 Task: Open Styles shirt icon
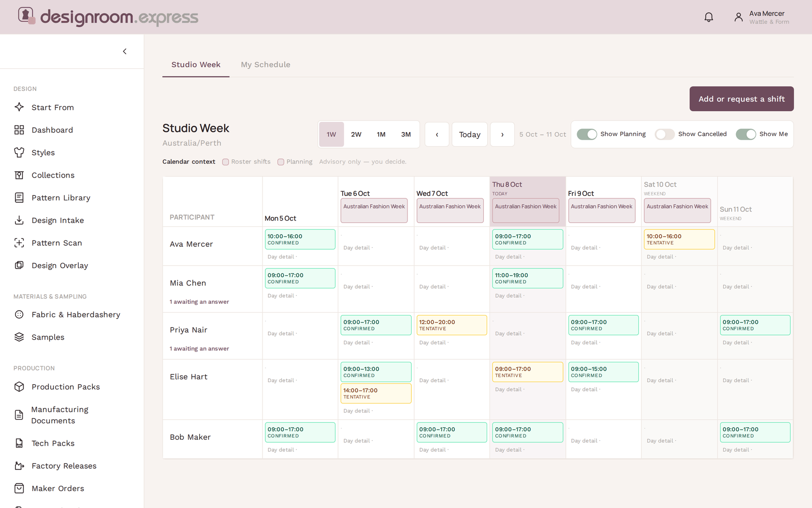[x=19, y=152]
